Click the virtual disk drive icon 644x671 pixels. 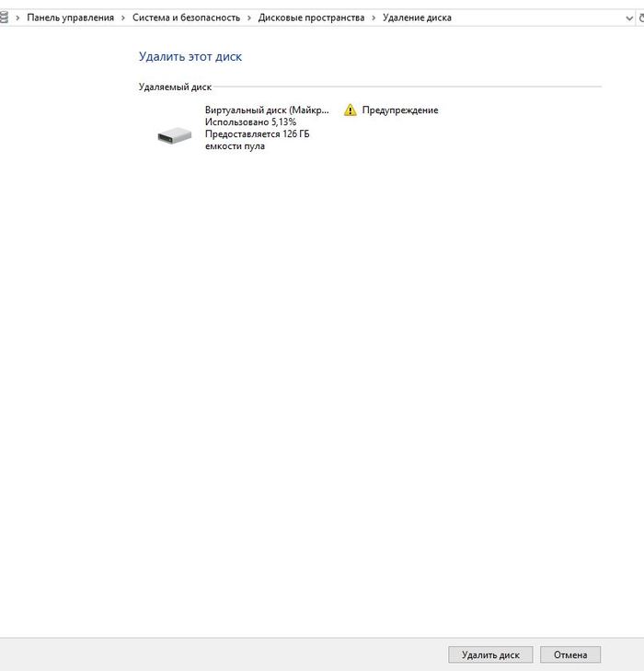point(174,134)
